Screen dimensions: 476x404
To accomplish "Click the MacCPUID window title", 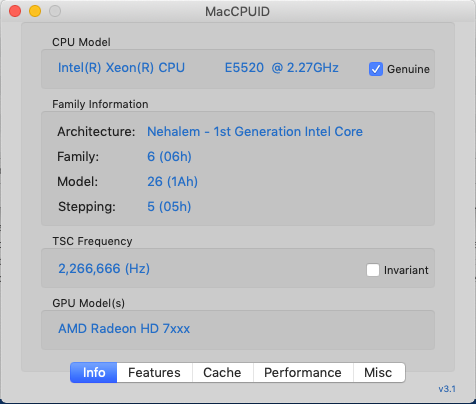I will [237, 12].
